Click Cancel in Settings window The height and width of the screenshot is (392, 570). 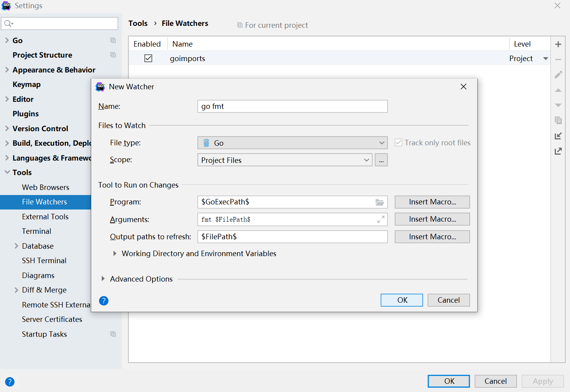[x=496, y=381]
